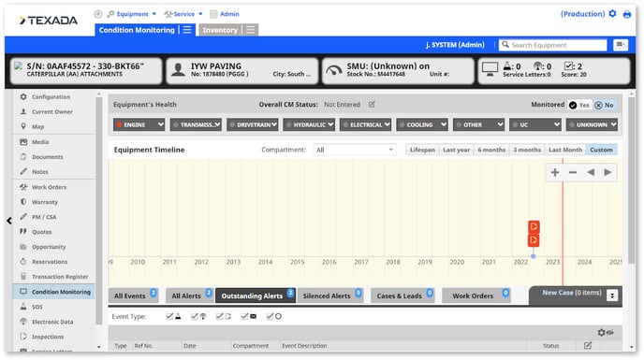Expand the New Case items dropdown
This screenshot has height=360, width=644.
click(x=612, y=295)
